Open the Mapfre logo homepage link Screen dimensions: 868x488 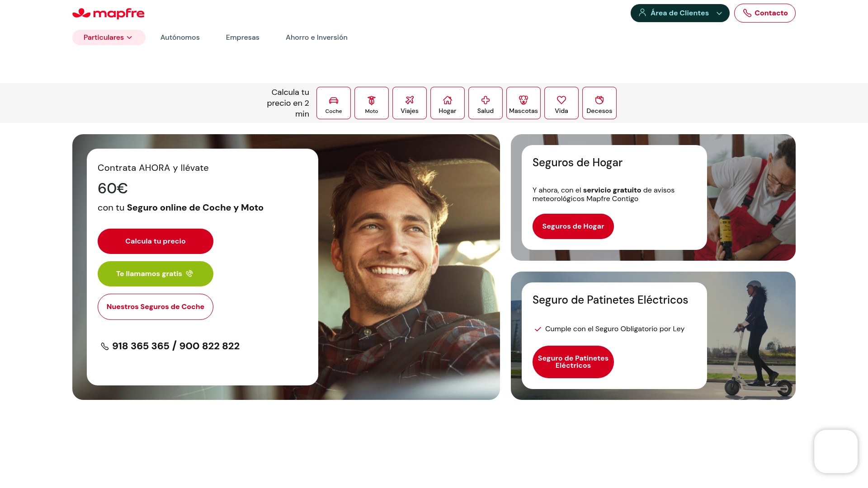coord(108,14)
